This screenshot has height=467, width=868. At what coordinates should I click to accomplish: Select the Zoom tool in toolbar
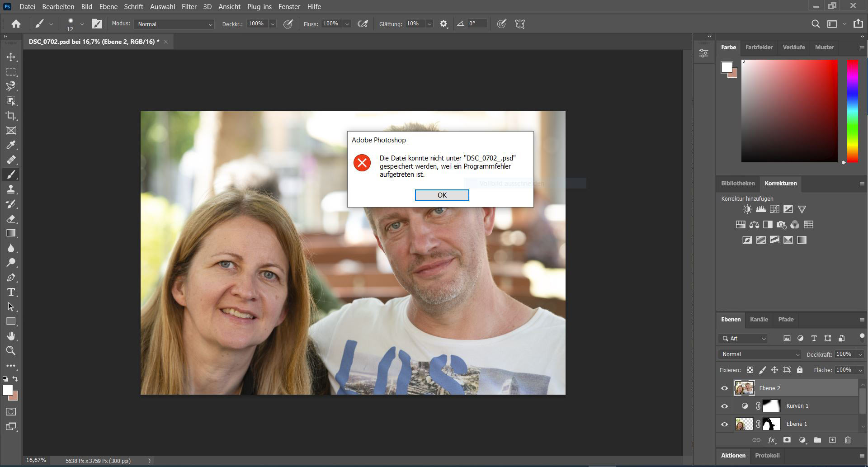[11, 351]
